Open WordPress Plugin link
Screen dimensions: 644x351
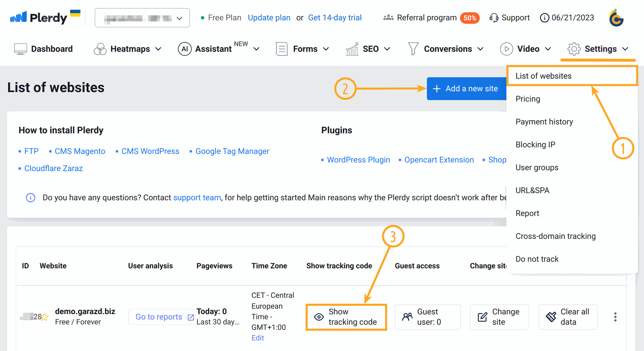tap(359, 160)
